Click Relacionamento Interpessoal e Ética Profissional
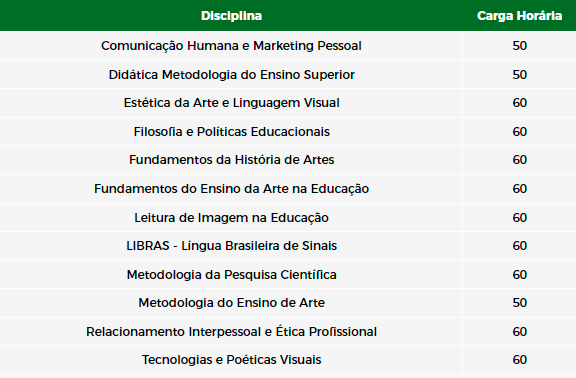The image size is (576, 378). [231, 331]
